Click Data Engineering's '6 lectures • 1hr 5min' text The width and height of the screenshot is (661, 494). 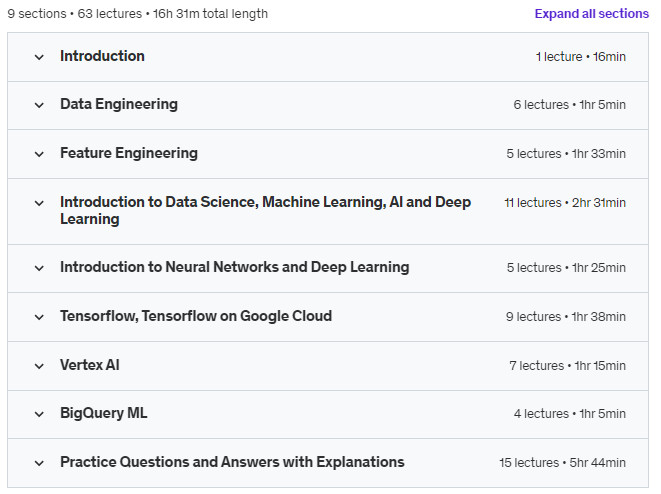point(570,105)
